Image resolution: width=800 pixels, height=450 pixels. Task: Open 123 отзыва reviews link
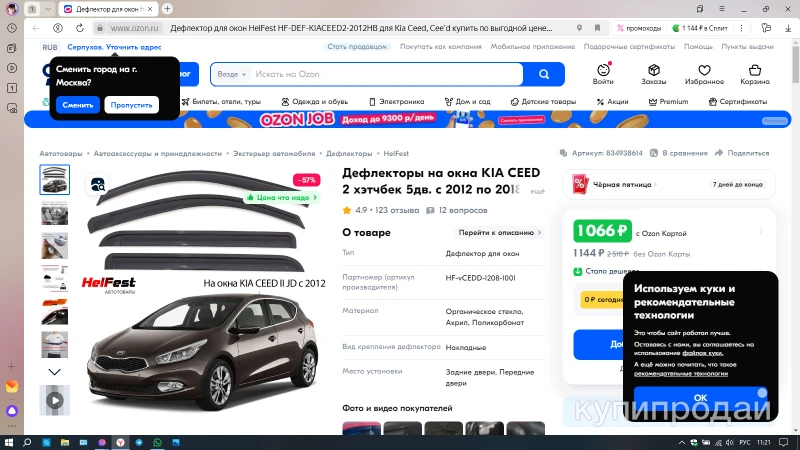click(x=396, y=210)
